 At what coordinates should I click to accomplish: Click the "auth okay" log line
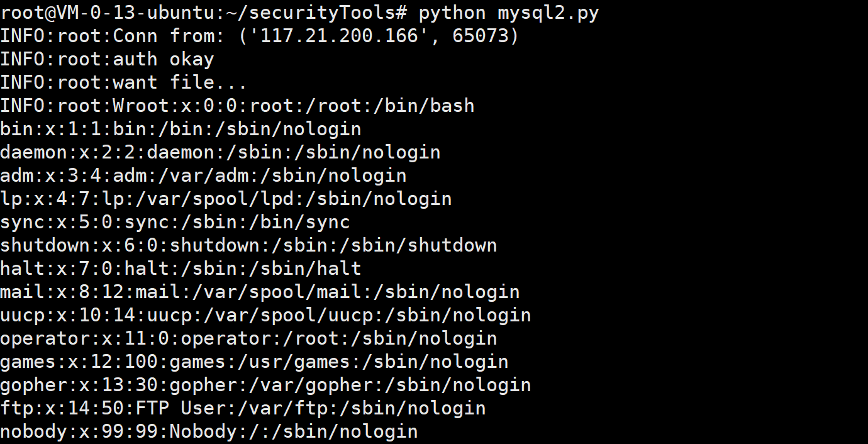[164, 59]
